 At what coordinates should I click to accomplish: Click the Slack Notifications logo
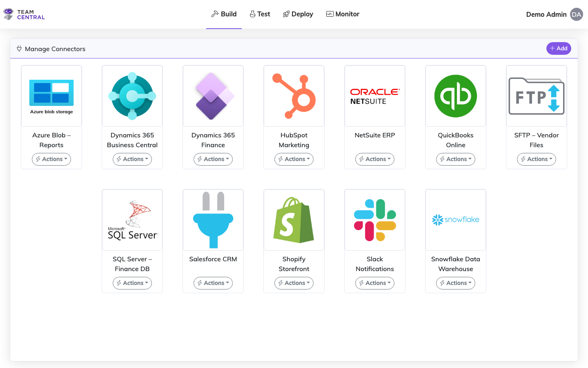click(x=375, y=220)
